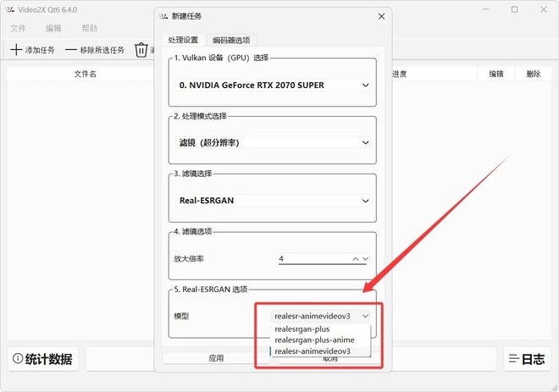559x392 pixels.
Task: Click the 移除所选任务 label in toolbar
Action: (x=102, y=50)
